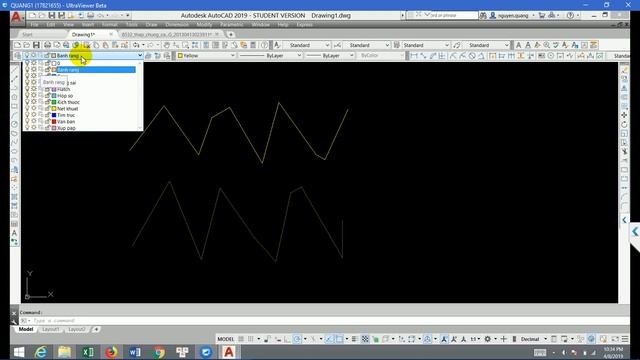Turn off Net khuat layer lightbulb
Viewport: 640px width, 360px height.
click(27, 109)
